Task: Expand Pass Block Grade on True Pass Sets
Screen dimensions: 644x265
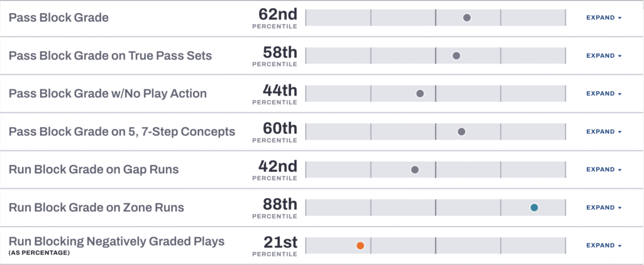Action: [603, 55]
